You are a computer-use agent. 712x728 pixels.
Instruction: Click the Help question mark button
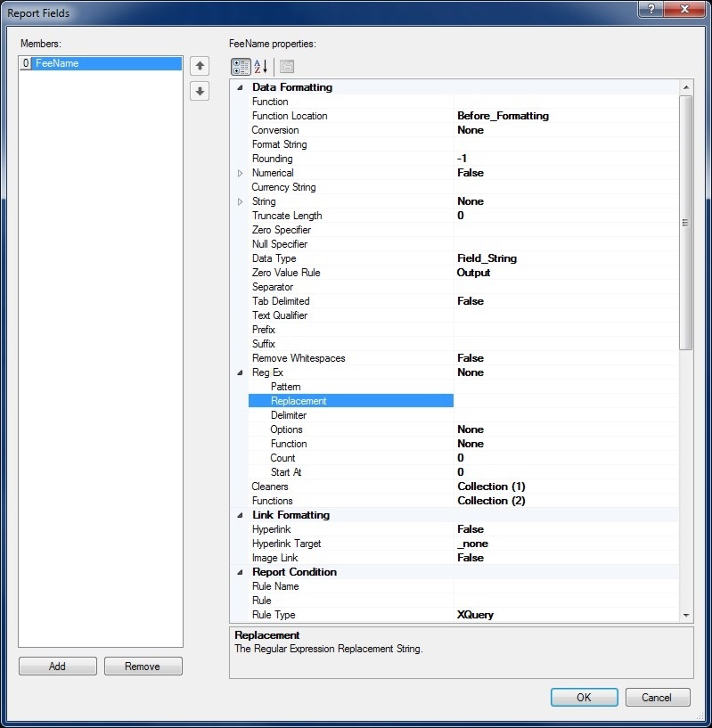pos(651,9)
